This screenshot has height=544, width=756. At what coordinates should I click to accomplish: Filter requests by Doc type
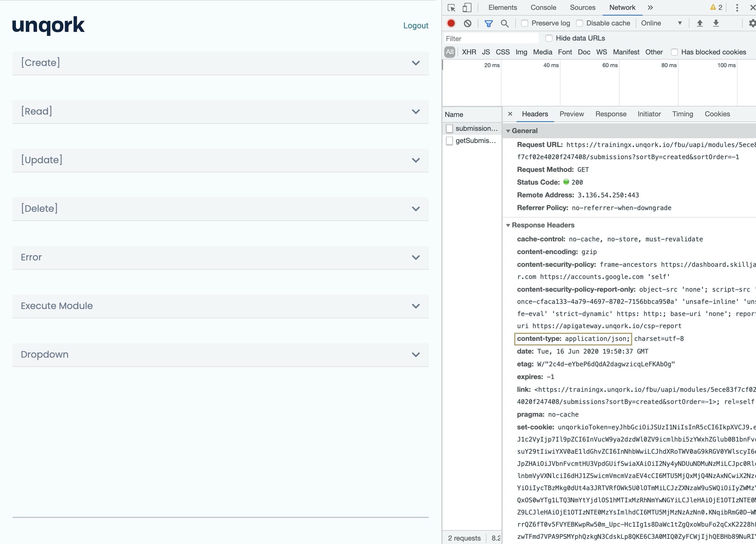pos(584,52)
